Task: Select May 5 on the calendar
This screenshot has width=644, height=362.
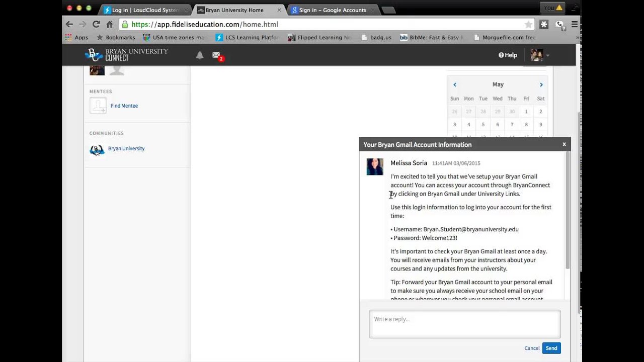Action: pos(483,125)
